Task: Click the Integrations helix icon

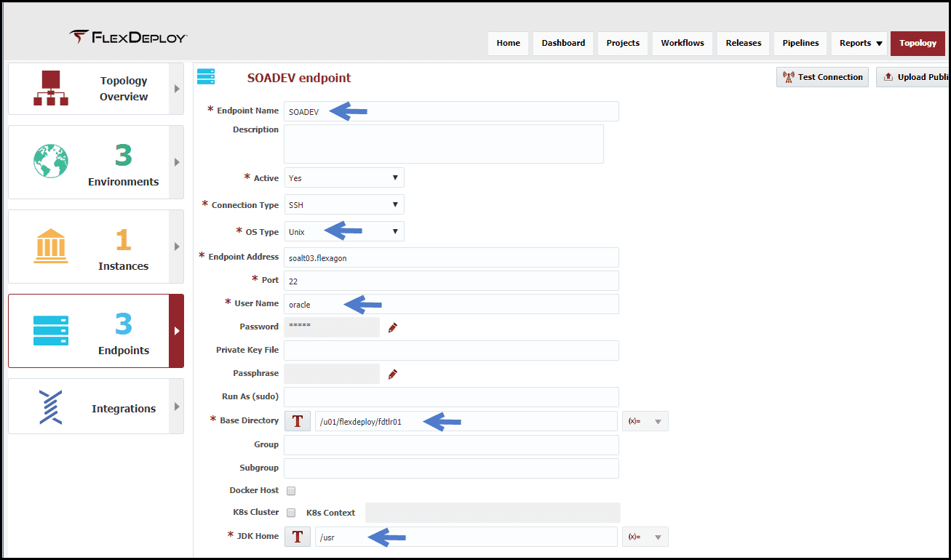Action: pyautogui.click(x=50, y=407)
